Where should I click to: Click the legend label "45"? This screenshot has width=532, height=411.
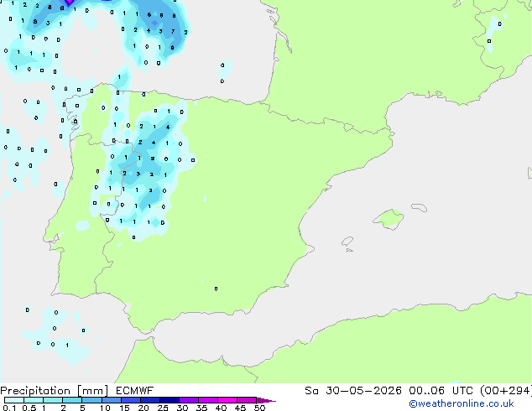pyautogui.click(x=240, y=408)
